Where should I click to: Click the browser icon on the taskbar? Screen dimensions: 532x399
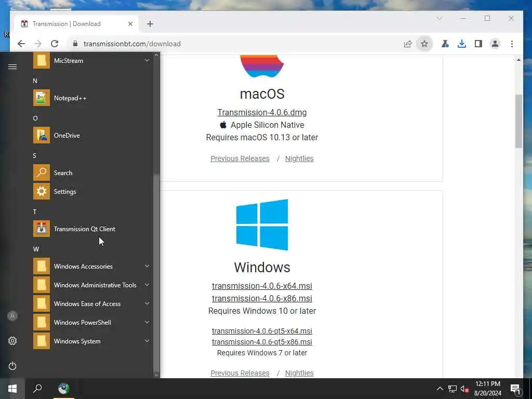click(63, 389)
